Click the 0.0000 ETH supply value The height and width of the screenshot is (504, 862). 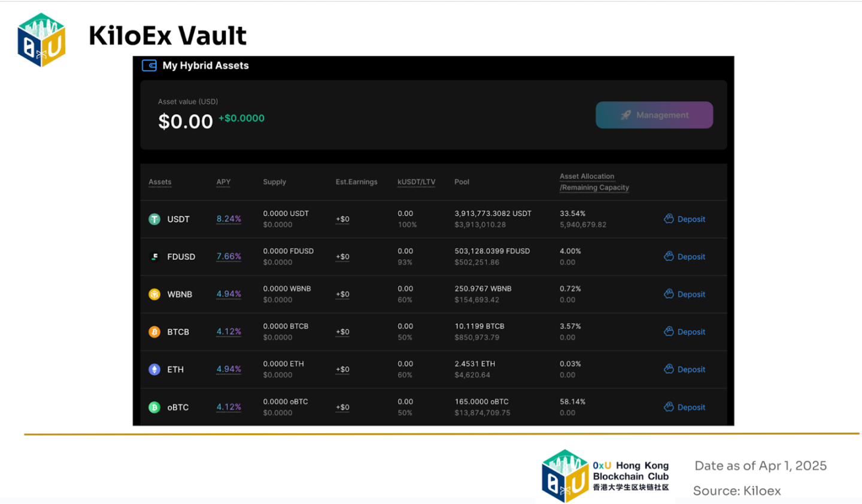click(x=284, y=364)
